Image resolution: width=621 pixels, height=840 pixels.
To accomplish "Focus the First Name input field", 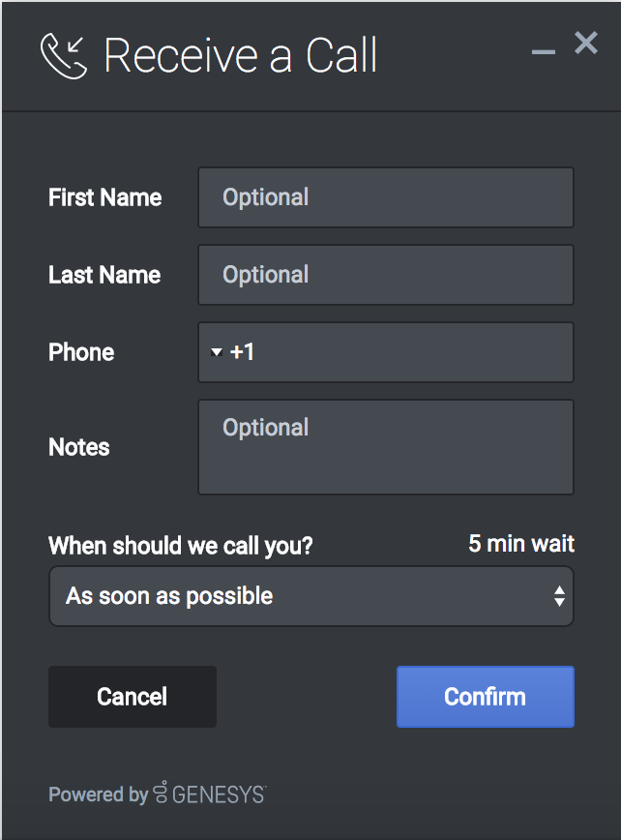I will [386, 197].
